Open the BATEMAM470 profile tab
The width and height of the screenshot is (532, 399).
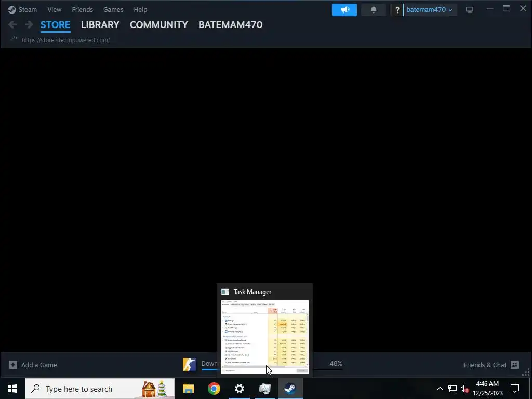point(230,25)
